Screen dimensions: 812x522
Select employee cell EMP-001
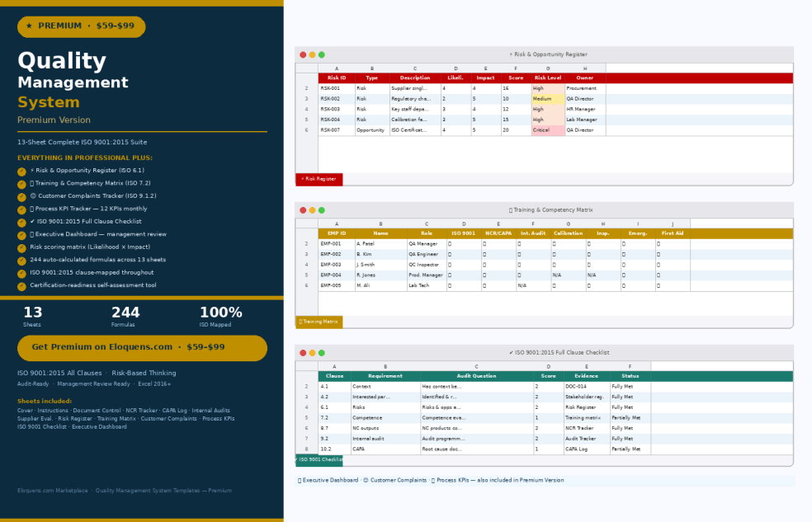click(x=337, y=244)
